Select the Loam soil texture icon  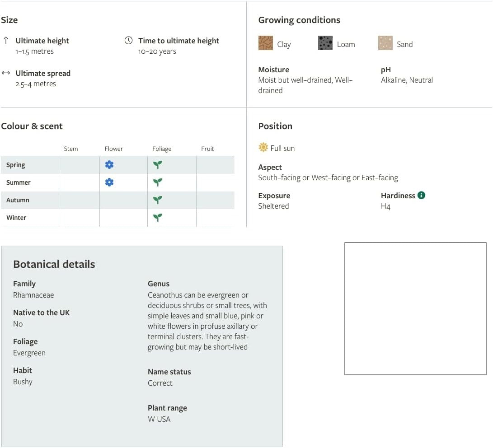point(325,43)
